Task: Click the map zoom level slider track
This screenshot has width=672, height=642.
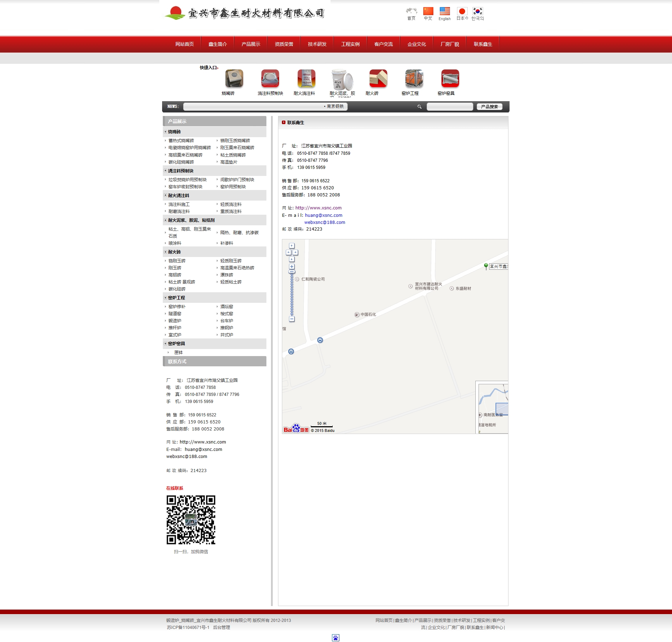Action: 292,296
